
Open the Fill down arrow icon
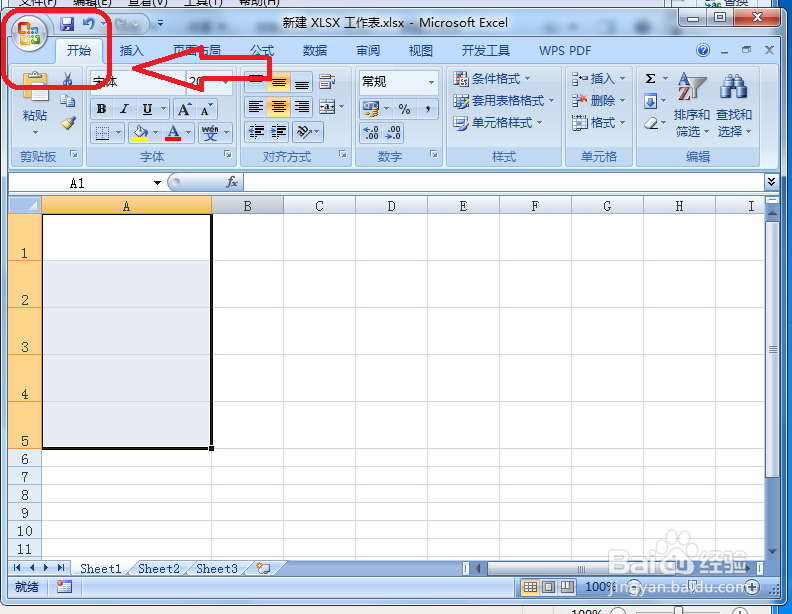[x=651, y=101]
